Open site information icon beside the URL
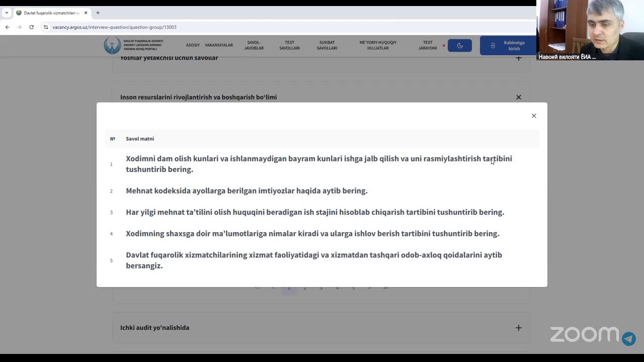 coord(46,27)
